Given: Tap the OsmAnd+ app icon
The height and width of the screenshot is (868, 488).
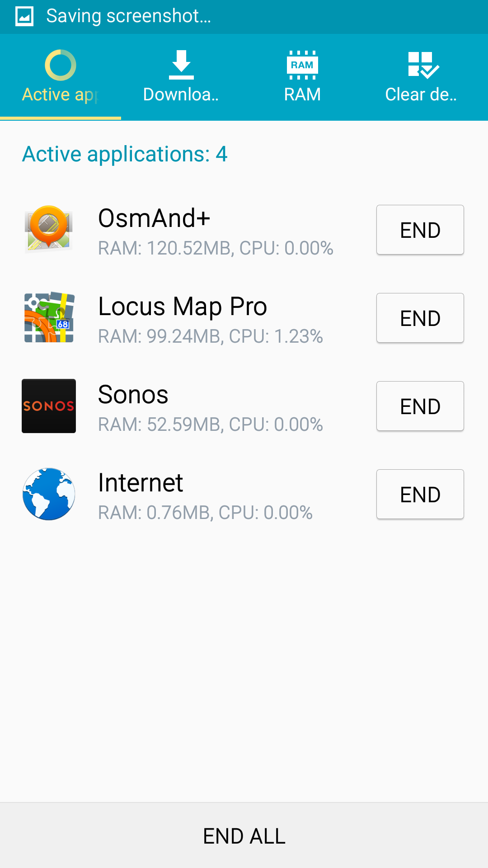Looking at the screenshot, I should 49,228.
